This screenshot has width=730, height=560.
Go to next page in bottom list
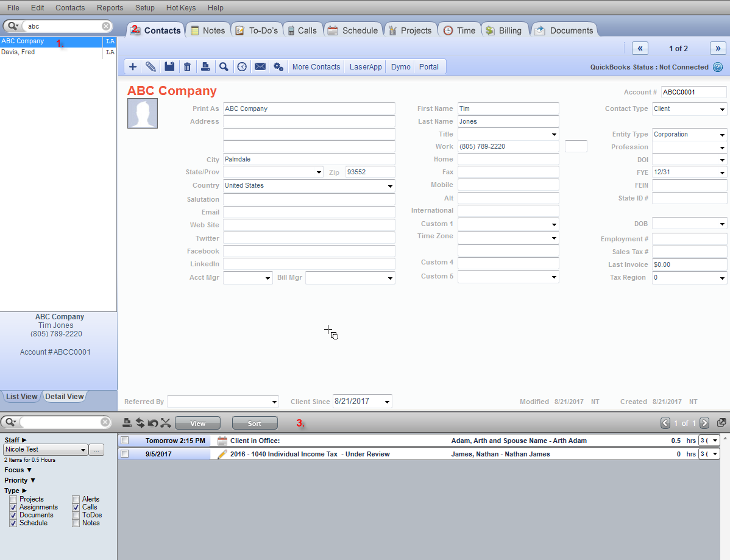pyautogui.click(x=704, y=423)
